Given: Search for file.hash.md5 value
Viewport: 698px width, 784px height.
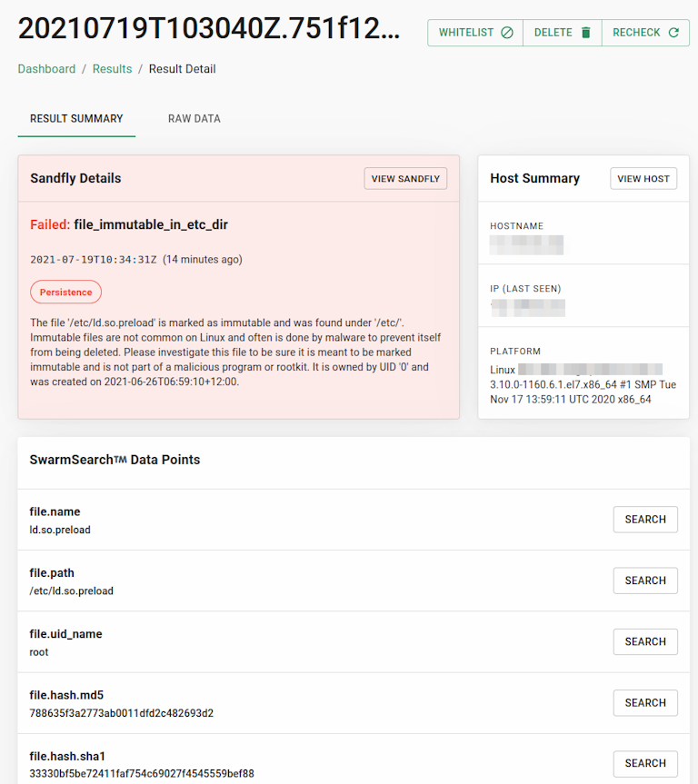Looking at the screenshot, I should point(645,703).
